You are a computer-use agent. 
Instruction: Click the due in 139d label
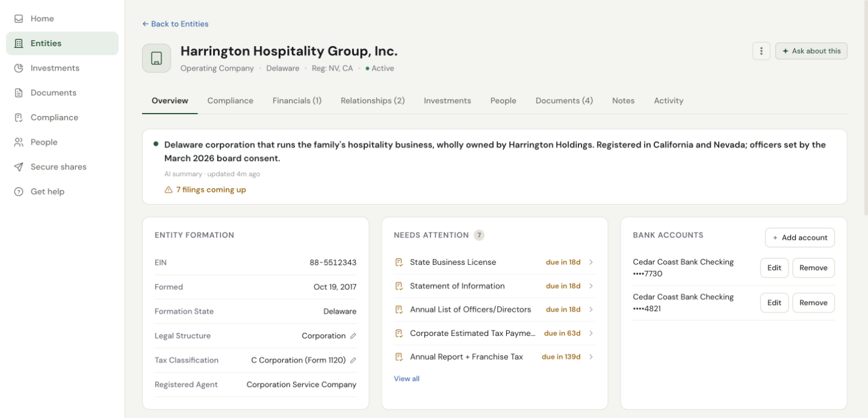561,357
